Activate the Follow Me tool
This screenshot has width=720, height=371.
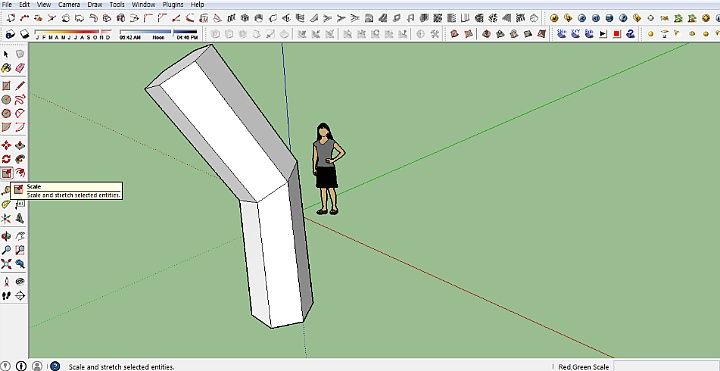point(20,159)
